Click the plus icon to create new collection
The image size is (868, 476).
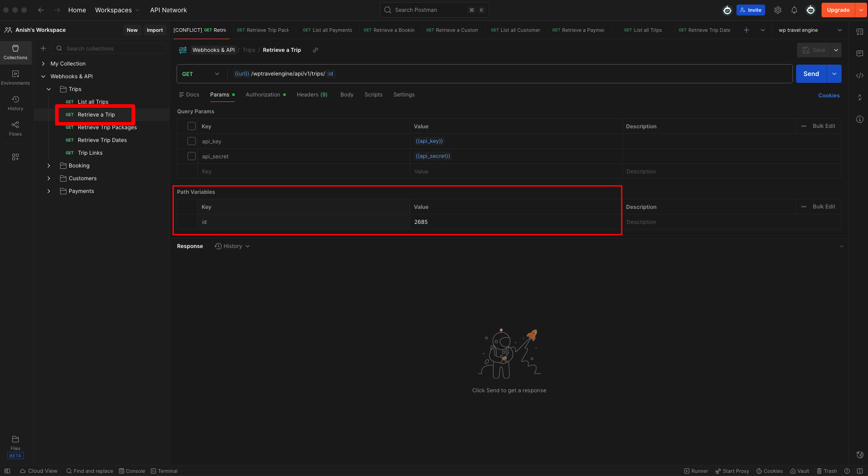43,48
